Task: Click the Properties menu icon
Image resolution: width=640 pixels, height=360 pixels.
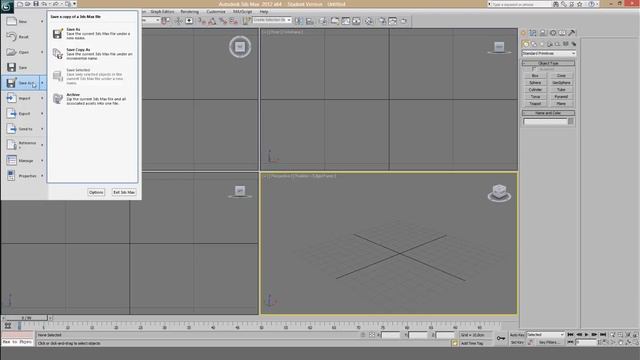Action: 11,176
